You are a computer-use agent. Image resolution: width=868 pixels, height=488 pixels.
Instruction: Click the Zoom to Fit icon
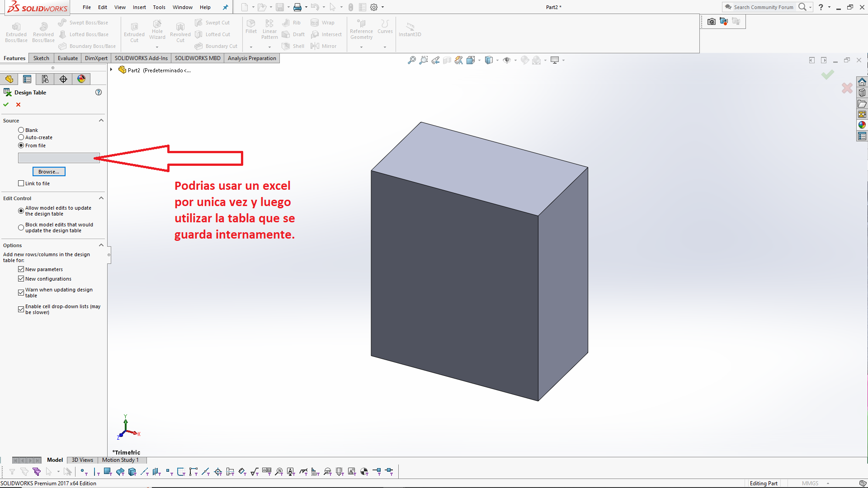coord(411,60)
